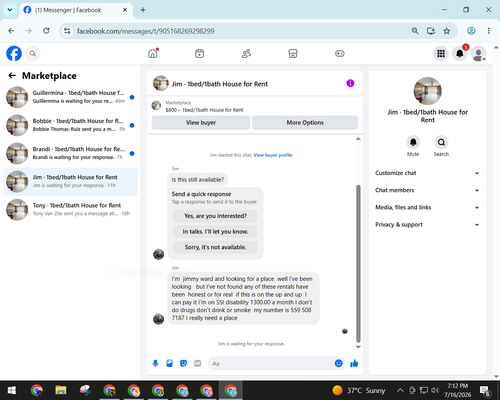This screenshot has height=400, width=500.
Task: Focus the Aa message input field
Action: point(271,363)
